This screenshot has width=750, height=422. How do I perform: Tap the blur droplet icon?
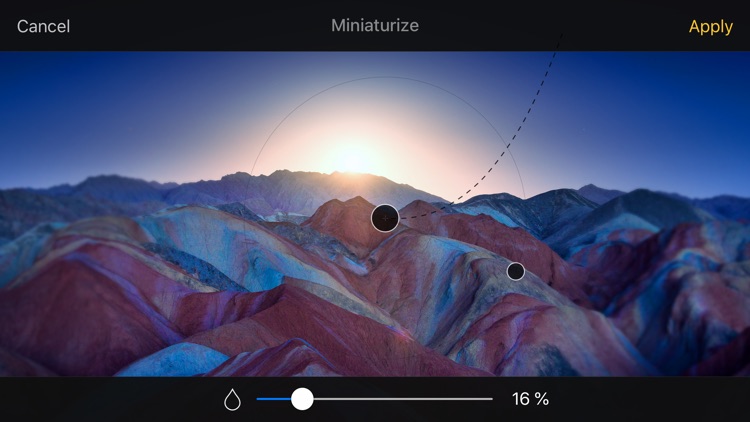pos(232,399)
